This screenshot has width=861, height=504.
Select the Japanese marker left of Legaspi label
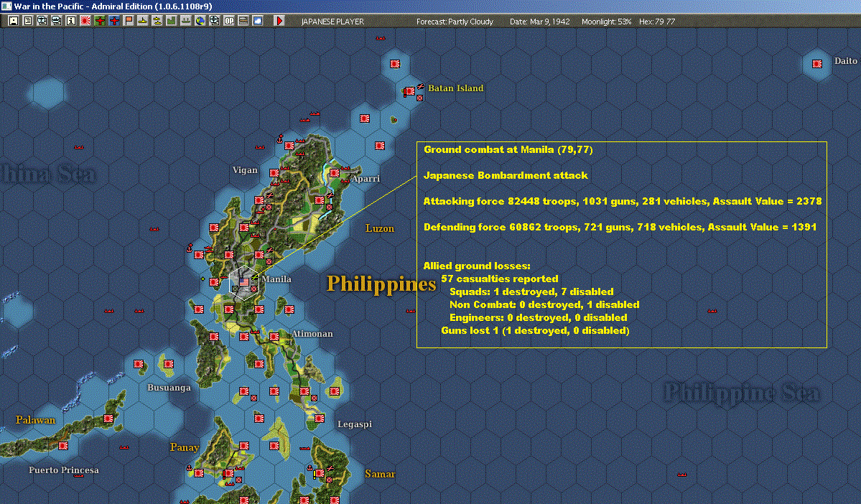point(319,419)
